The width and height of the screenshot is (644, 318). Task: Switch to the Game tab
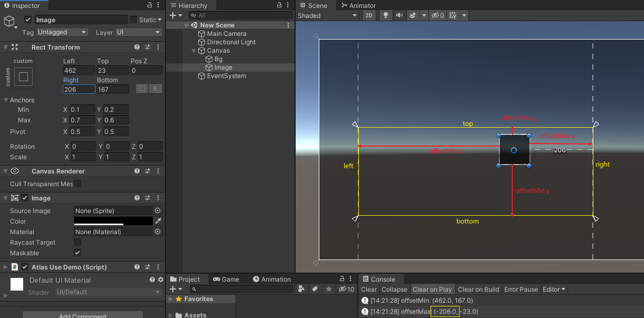click(226, 279)
